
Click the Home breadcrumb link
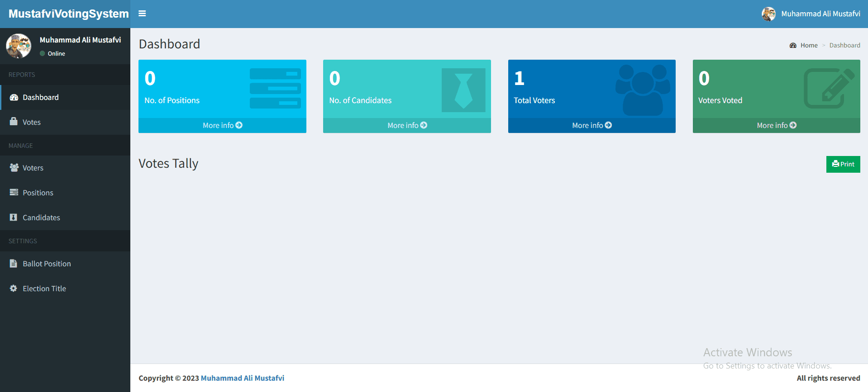pyautogui.click(x=809, y=45)
